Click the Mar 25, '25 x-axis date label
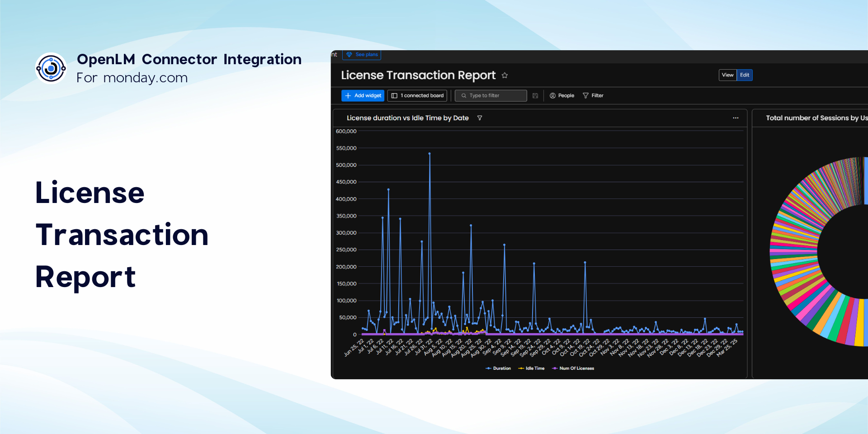The width and height of the screenshot is (868, 434). 727,347
